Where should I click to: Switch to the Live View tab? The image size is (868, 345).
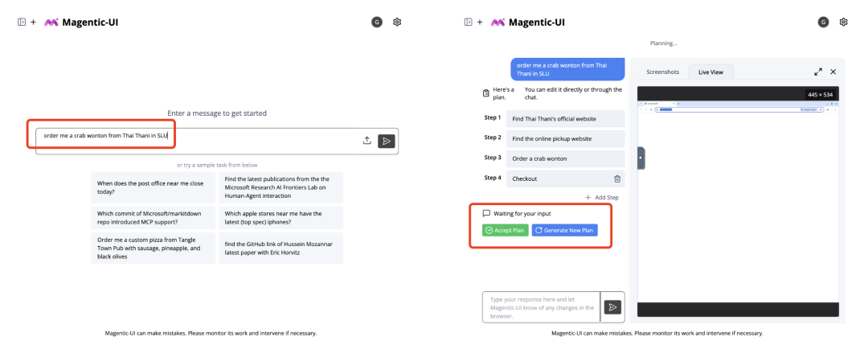(710, 72)
